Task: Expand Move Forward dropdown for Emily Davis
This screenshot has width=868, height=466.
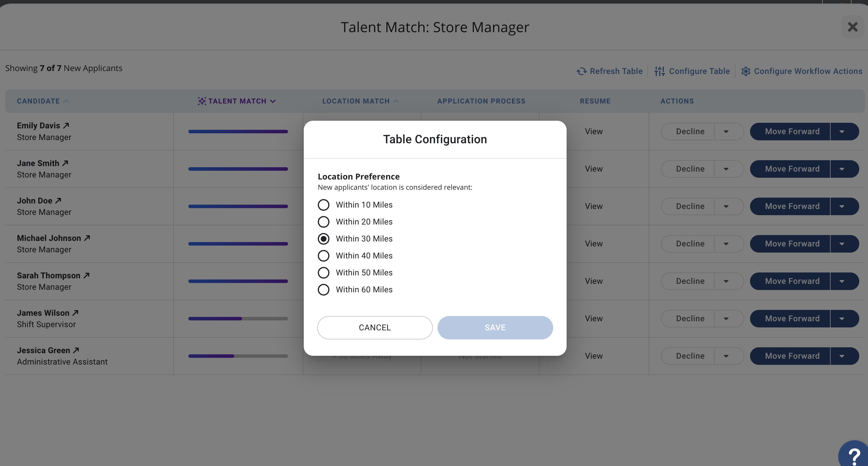Action: [842, 132]
